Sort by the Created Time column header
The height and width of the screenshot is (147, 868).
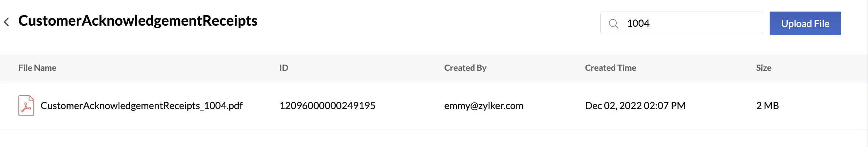click(610, 68)
